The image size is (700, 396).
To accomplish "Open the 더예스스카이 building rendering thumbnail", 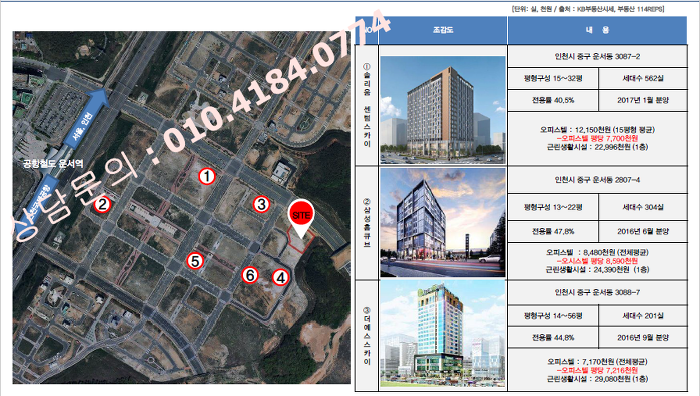I will tap(443, 334).
